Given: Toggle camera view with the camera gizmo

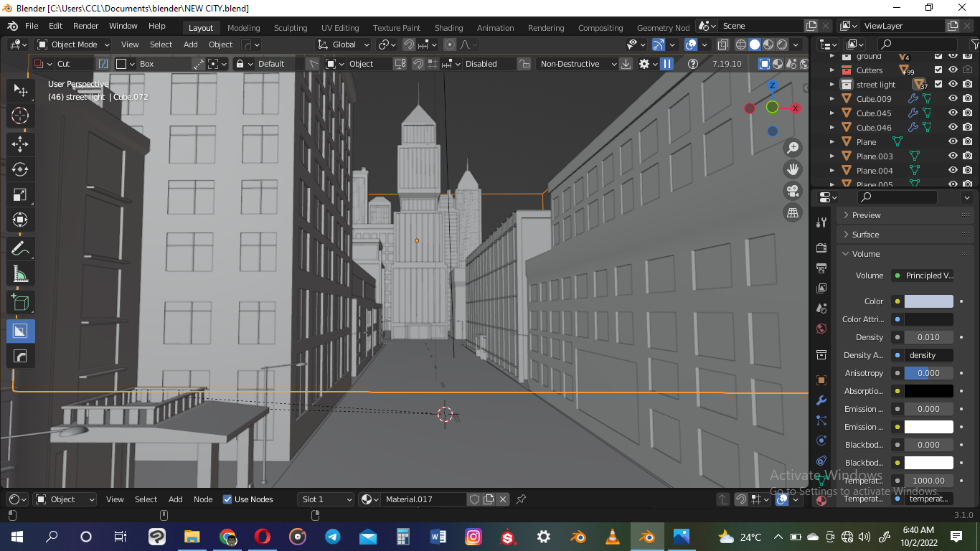Looking at the screenshot, I should tap(793, 191).
